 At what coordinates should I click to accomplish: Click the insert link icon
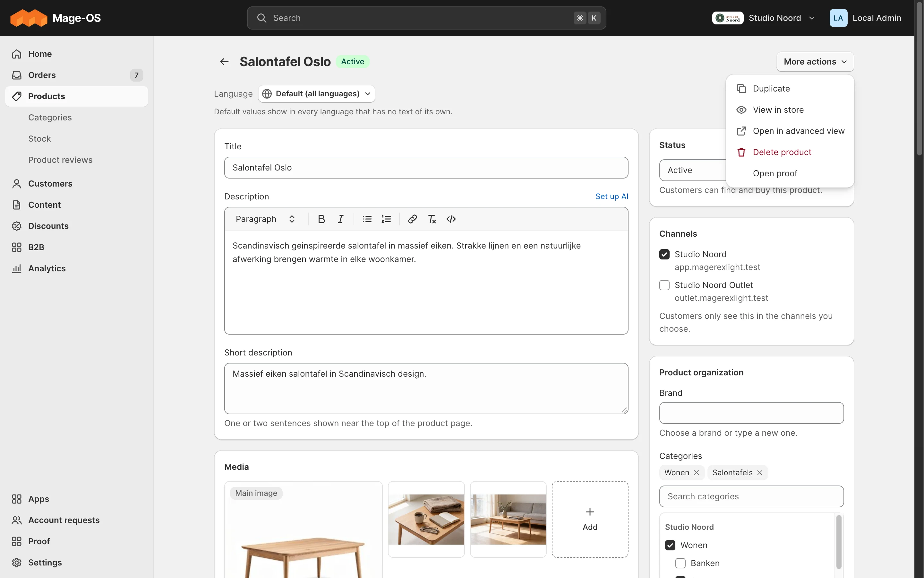click(x=412, y=219)
